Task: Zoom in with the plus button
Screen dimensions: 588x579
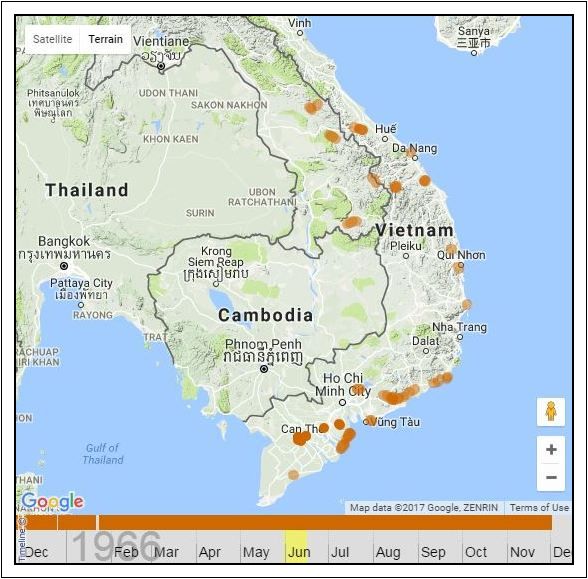Action: [x=551, y=449]
